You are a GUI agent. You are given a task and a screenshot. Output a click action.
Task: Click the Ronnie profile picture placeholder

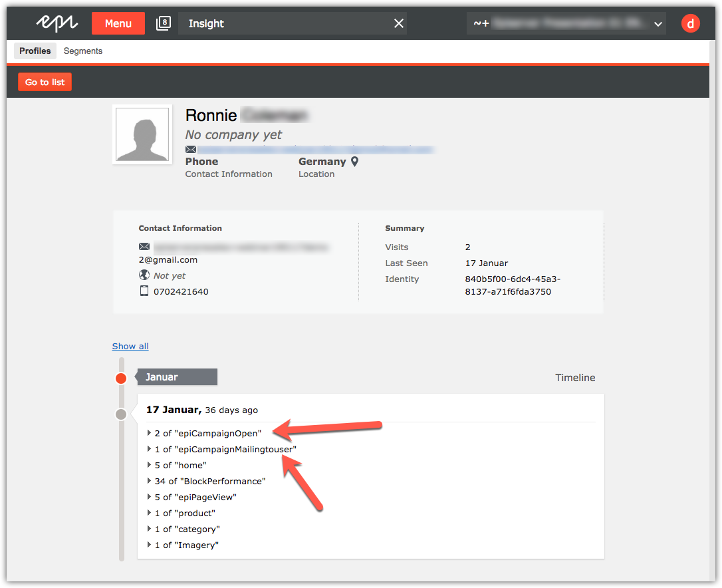pyautogui.click(x=142, y=134)
